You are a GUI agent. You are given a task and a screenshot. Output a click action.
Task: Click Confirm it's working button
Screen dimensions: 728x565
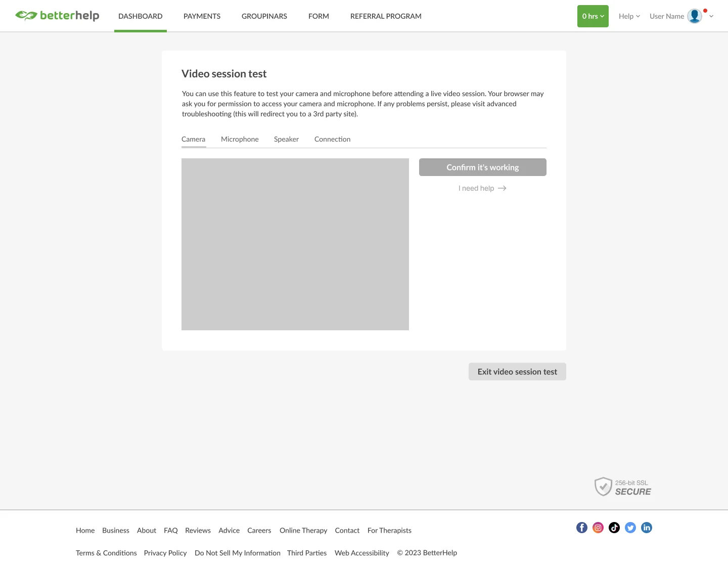click(483, 167)
